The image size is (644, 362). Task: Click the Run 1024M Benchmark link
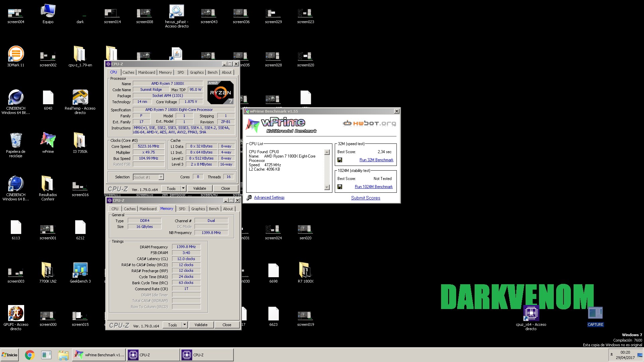[374, 187]
